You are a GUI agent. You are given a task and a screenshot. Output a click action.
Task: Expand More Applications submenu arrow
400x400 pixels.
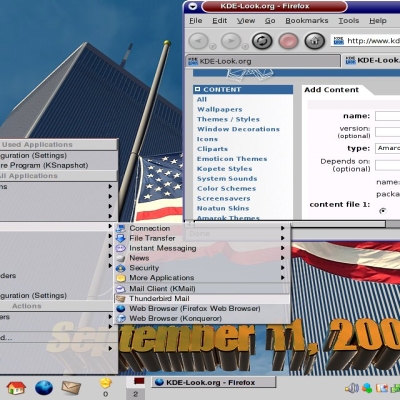(283, 278)
